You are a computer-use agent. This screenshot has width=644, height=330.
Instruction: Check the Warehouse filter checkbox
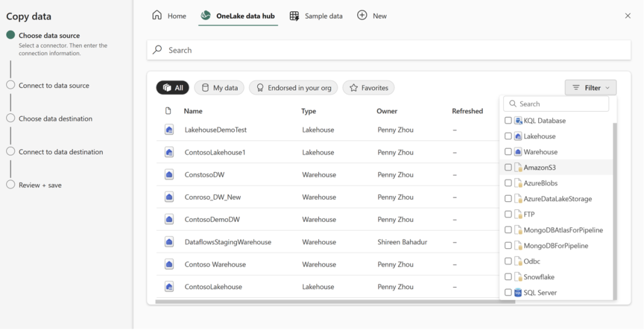point(508,151)
